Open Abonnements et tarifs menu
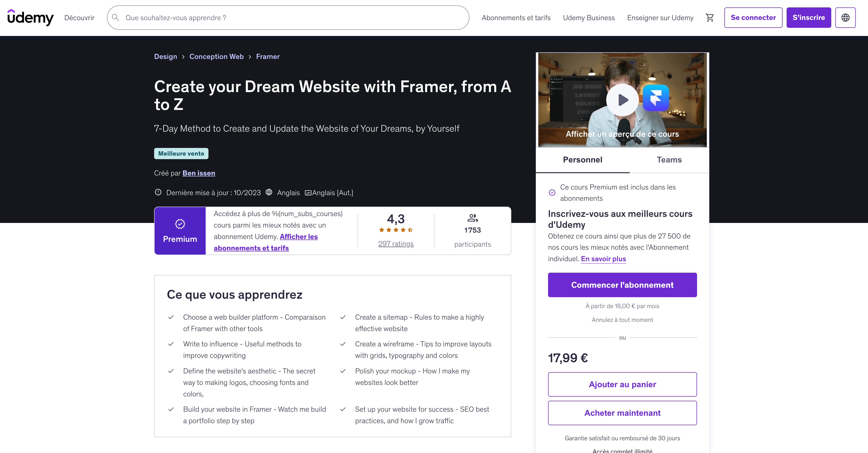This screenshot has width=868, height=453. click(516, 18)
